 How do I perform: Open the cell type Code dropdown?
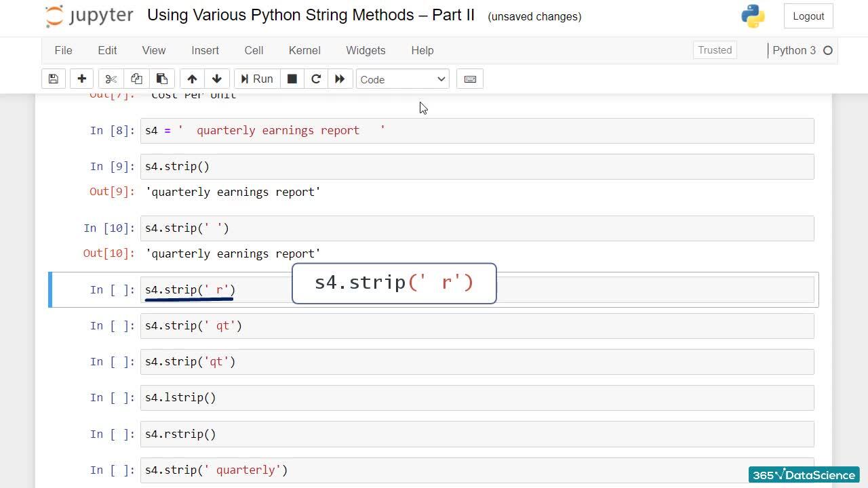403,79
